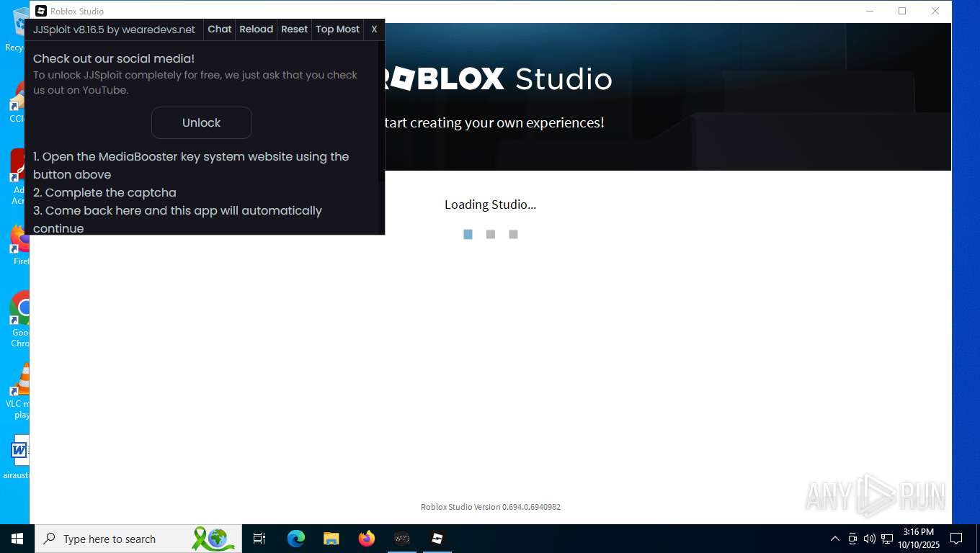Click the JJSploit v8.16.5 title text
This screenshot has width=980, height=553.
pos(114,30)
